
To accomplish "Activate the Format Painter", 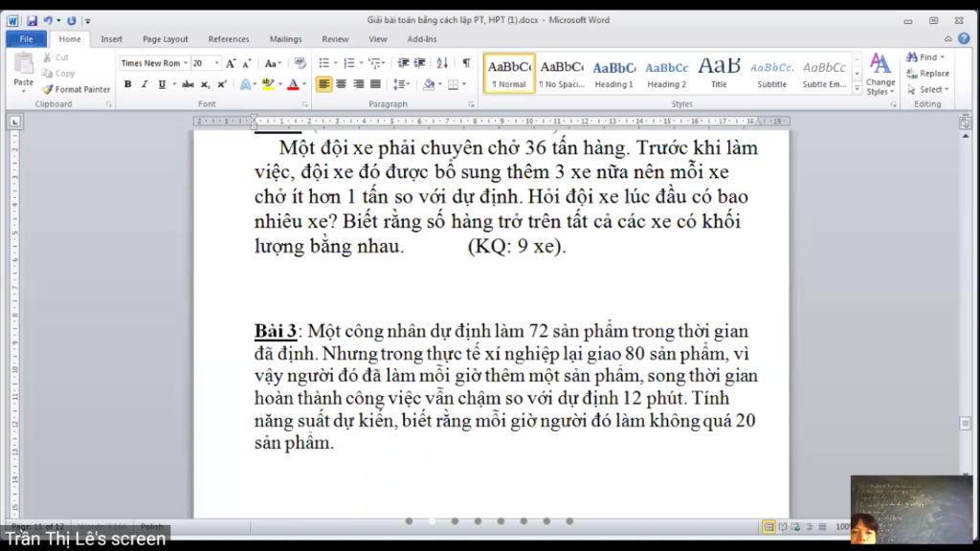I will click(77, 89).
